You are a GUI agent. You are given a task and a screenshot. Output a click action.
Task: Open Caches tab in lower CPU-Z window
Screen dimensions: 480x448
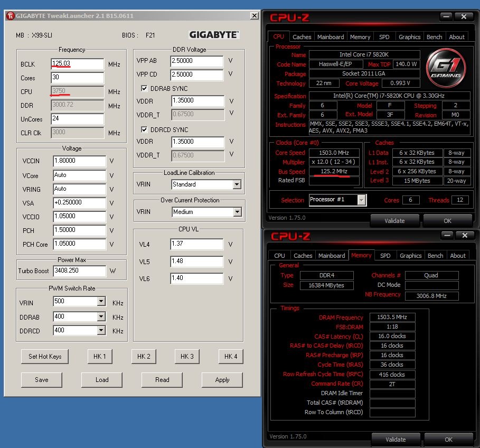(x=303, y=256)
